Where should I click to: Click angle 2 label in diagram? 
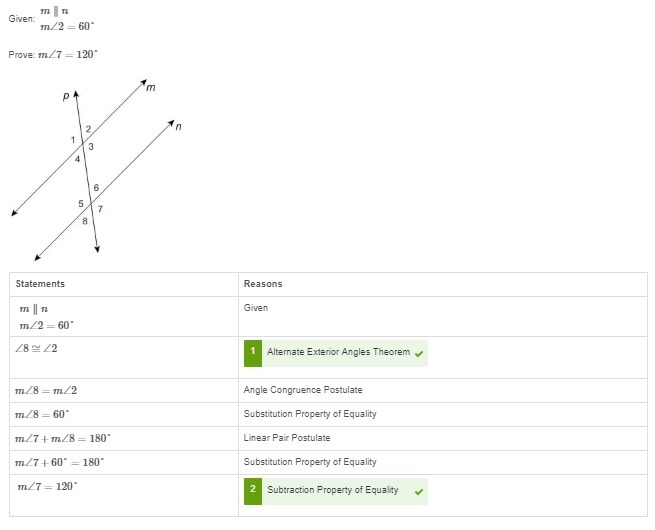[x=88, y=129]
